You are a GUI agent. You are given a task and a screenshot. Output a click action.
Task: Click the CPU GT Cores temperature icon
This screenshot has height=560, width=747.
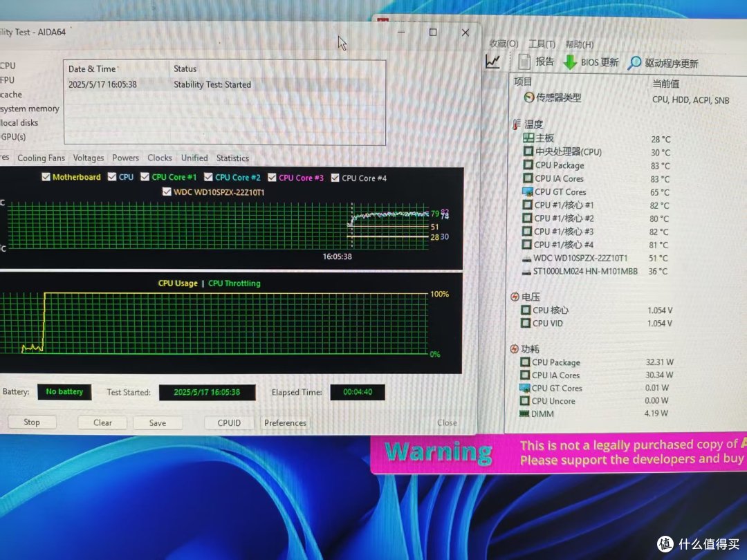click(x=527, y=192)
